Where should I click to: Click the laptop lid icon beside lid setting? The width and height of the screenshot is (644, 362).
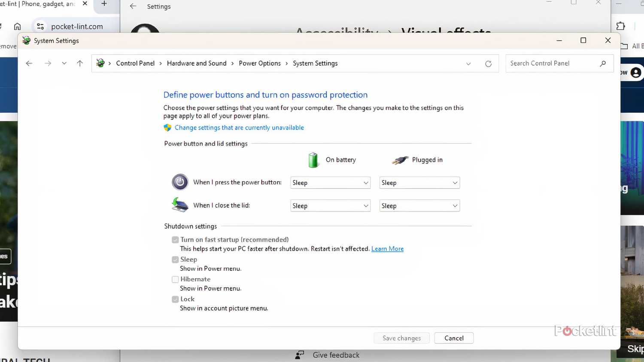[x=179, y=205]
